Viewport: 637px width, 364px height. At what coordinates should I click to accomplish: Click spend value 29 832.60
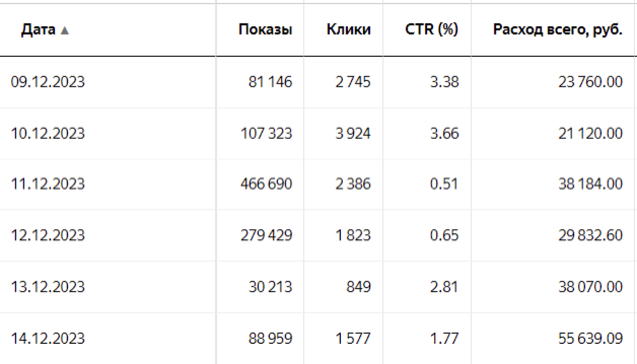click(x=590, y=235)
